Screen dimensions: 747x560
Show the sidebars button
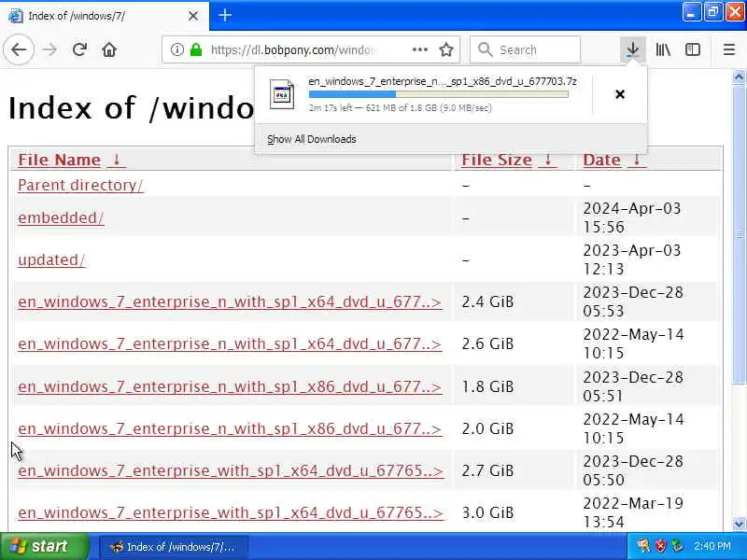pos(692,49)
